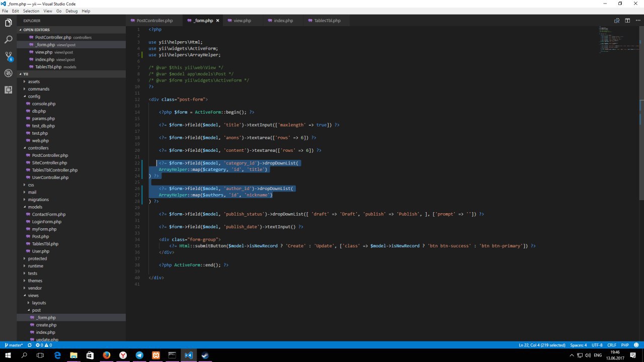This screenshot has width=644, height=362.
Task: Change language mode via PHP indicator
Action: tap(625, 345)
